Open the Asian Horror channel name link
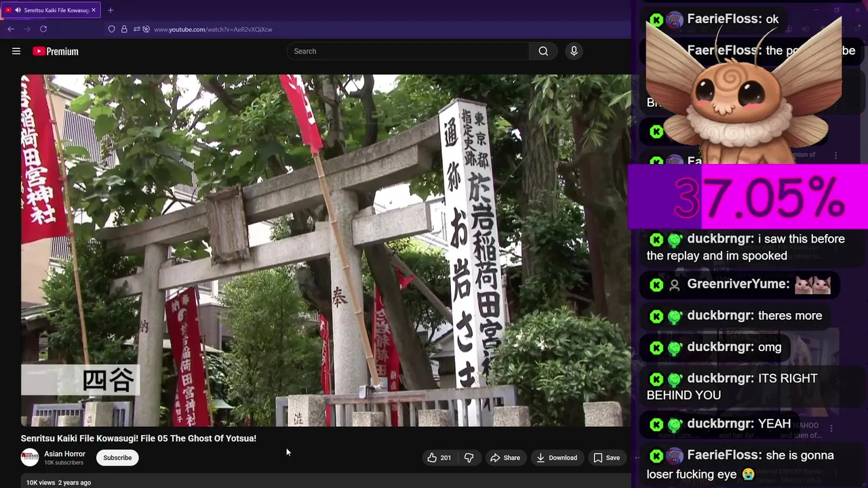This screenshot has height=488, width=868. coord(64,454)
